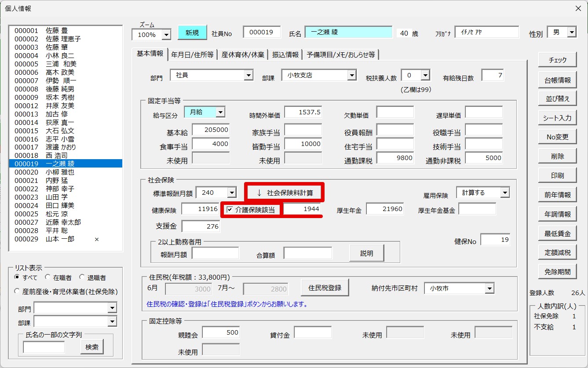Screen dimensions: 588x368
Task: Click the 新規 button
Action: click(x=192, y=33)
